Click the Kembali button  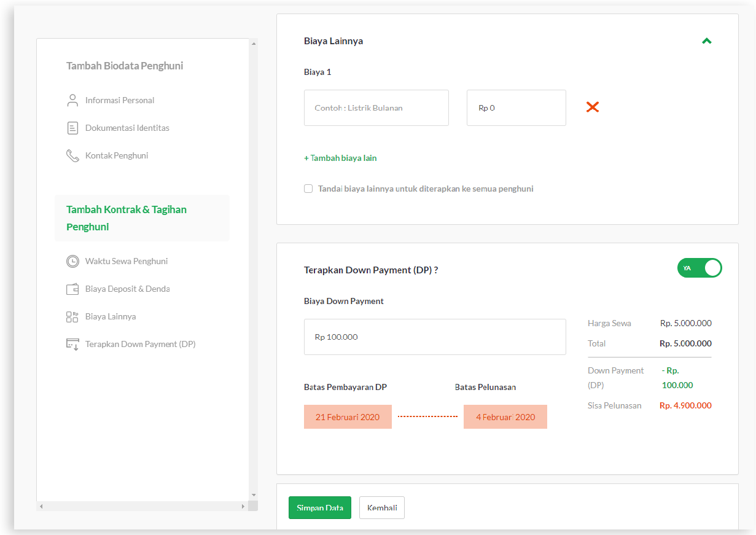coord(381,508)
